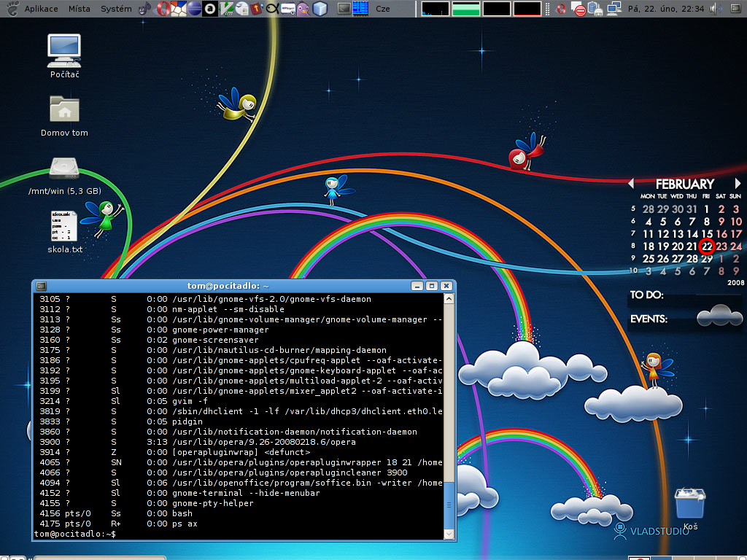Click the terminal prompt tom@pocitadlo:~$
The width and height of the screenshot is (747, 560).
coord(75,534)
